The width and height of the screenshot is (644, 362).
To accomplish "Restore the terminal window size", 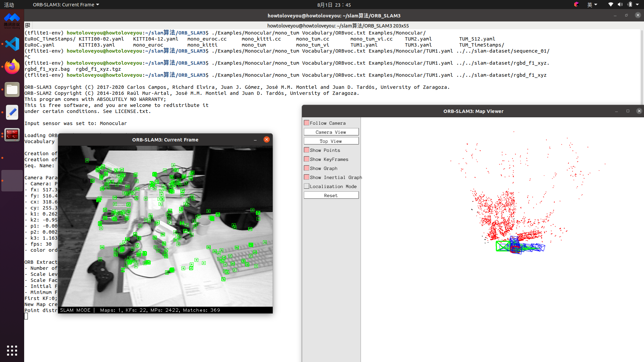I will [x=626, y=15].
